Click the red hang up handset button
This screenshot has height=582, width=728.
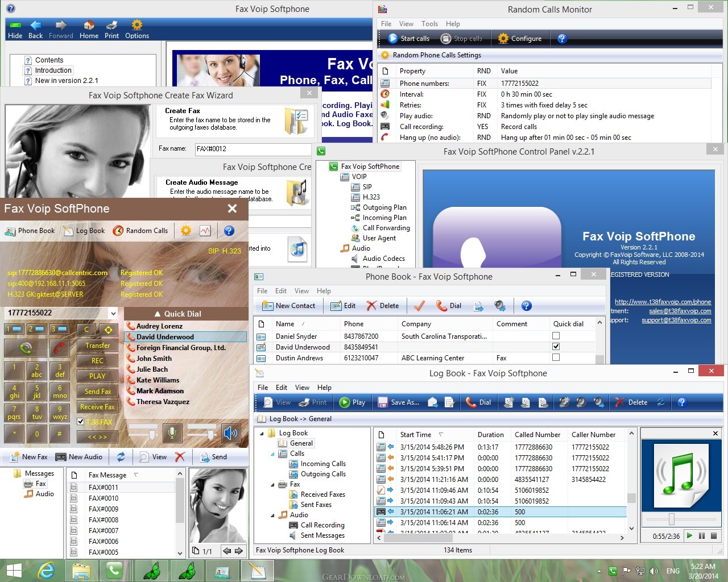click(59, 347)
